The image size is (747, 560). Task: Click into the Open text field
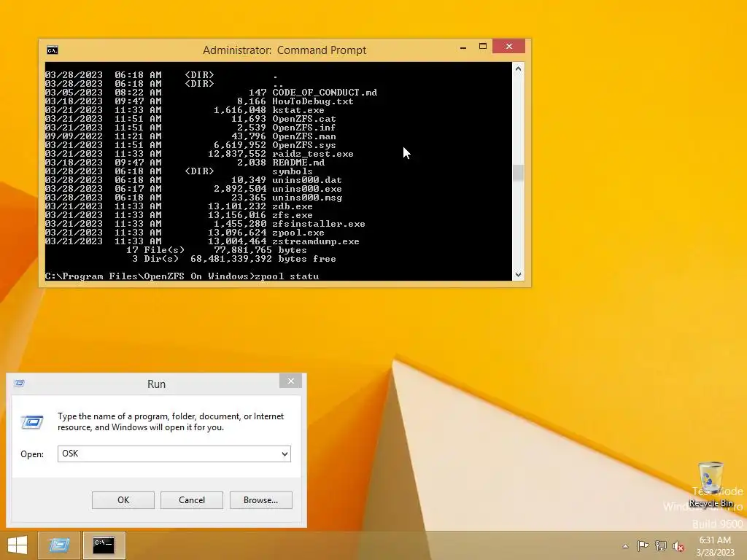point(169,454)
